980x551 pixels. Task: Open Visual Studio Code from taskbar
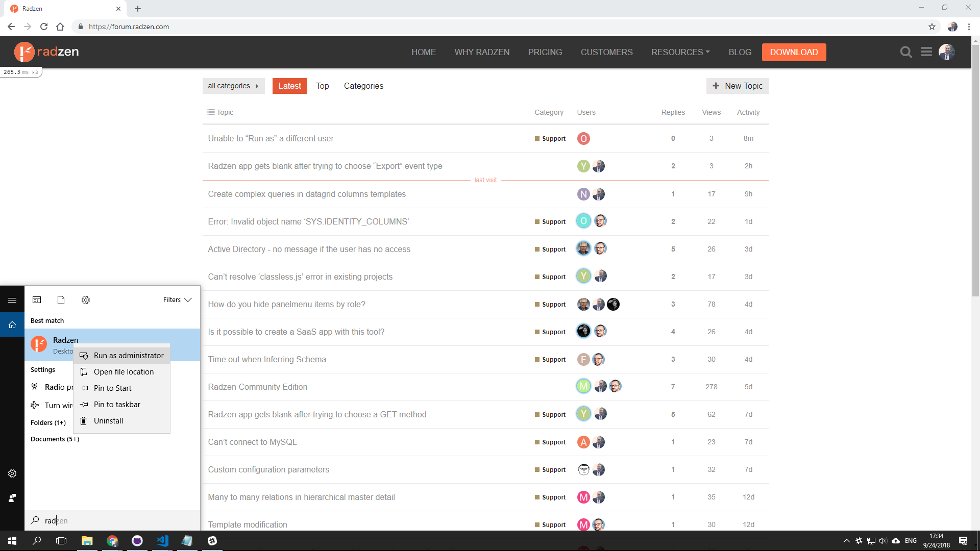point(162,541)
